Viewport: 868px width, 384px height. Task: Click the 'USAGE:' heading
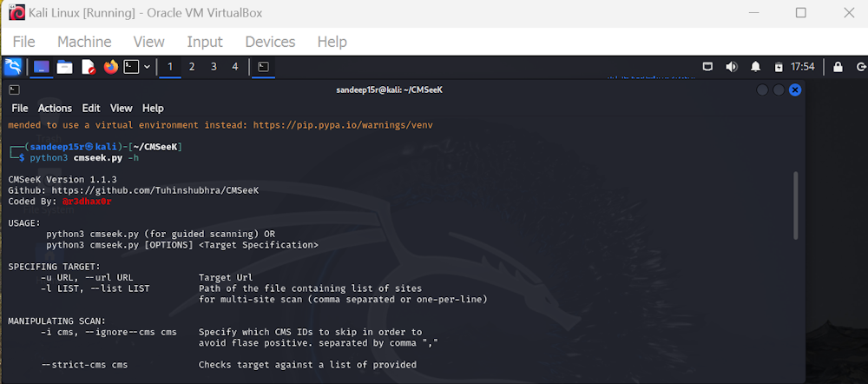(x=24, y=223)
